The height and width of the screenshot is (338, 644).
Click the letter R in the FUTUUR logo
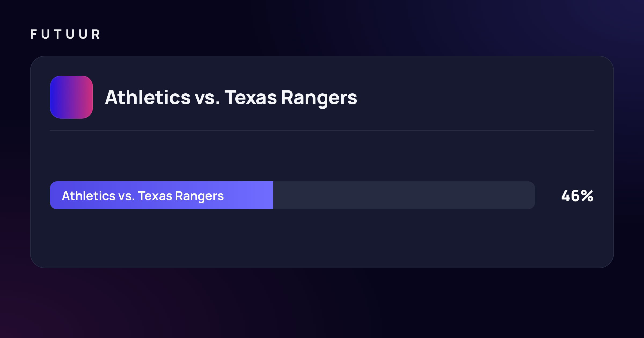point(96,34)
